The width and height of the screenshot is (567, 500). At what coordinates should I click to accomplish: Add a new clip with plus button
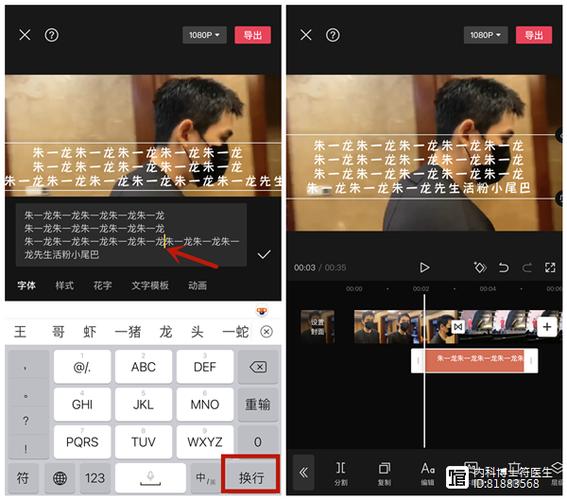coord(547,327)
